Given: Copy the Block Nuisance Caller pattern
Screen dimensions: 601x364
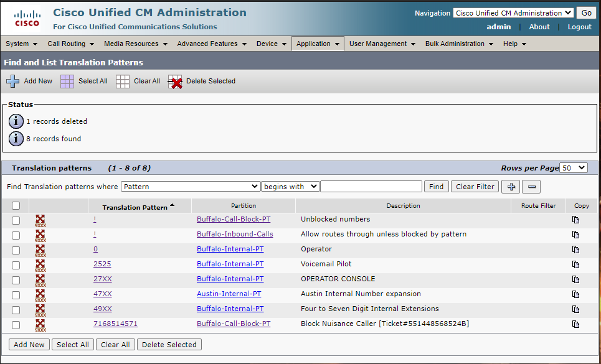Looking at the screenshot, I should 575,324.
